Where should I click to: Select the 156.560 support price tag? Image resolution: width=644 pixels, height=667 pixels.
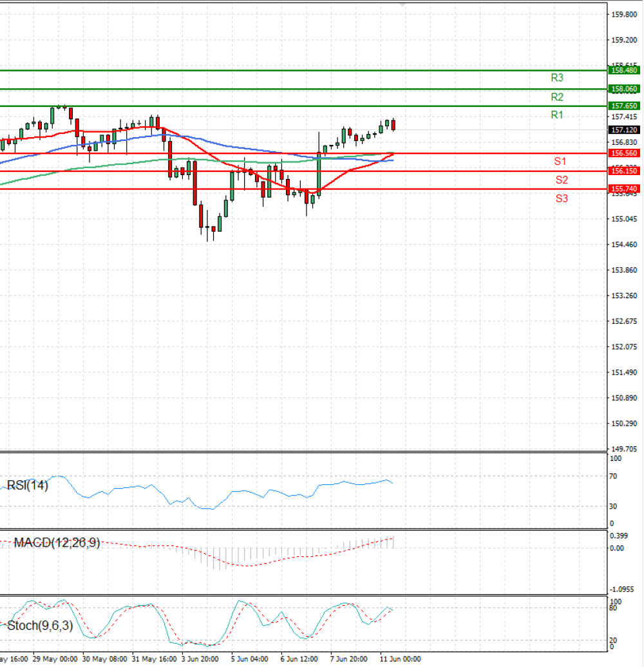[x=624, y=153]
